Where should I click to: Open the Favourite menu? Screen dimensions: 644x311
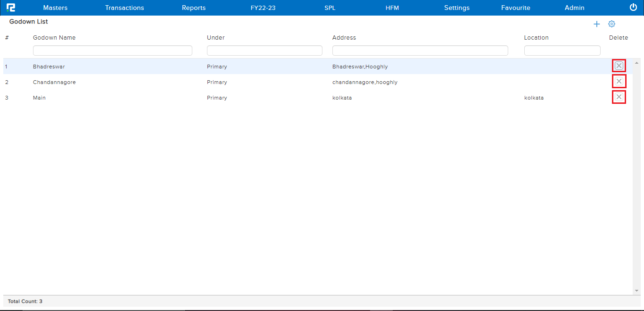(x=515, y=8)
